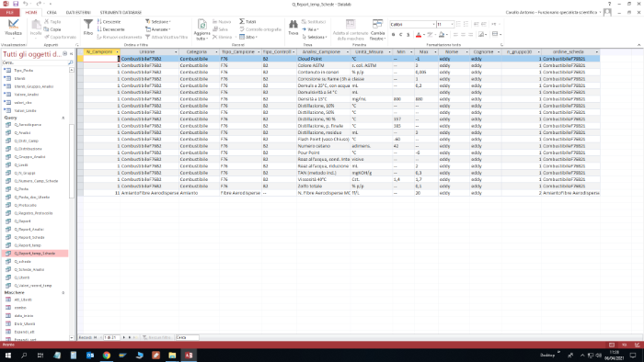Select Q_Utenti query item

(x=22, y=277)
